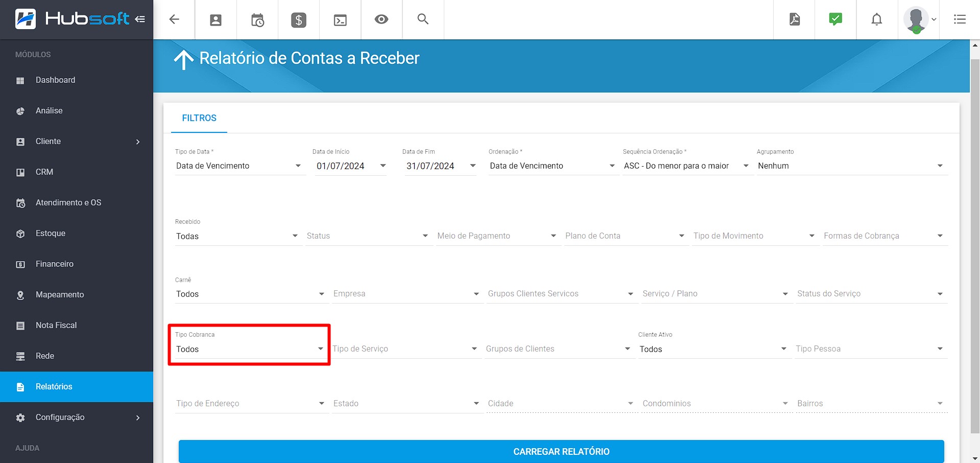Open the user avatar menu
The image size is (980, 463).
pos(916,20)
